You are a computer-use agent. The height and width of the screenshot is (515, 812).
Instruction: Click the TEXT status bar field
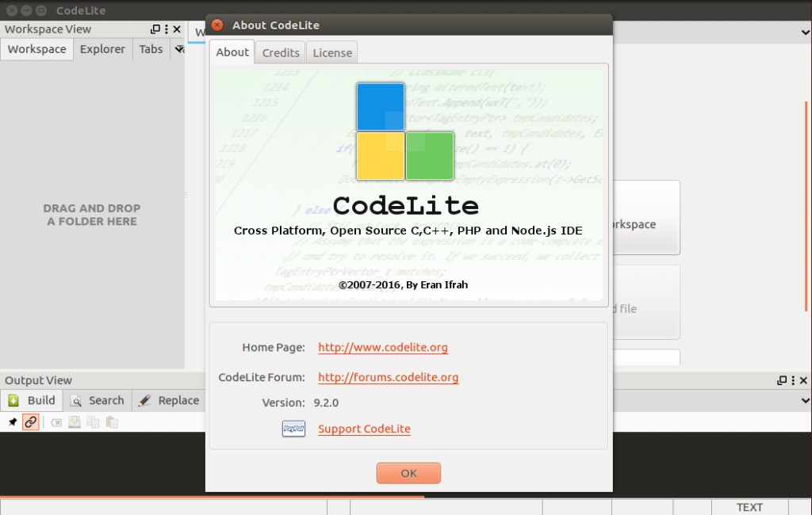click(749, 507)
